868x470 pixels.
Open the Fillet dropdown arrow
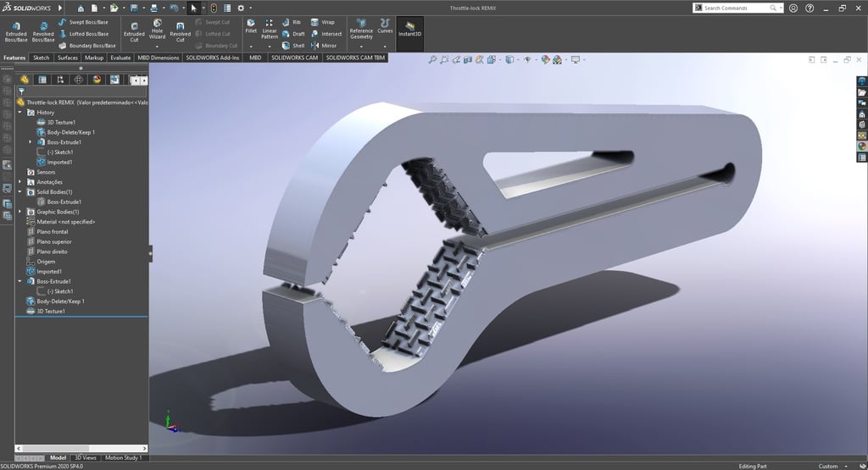click(x=251, y=47)
